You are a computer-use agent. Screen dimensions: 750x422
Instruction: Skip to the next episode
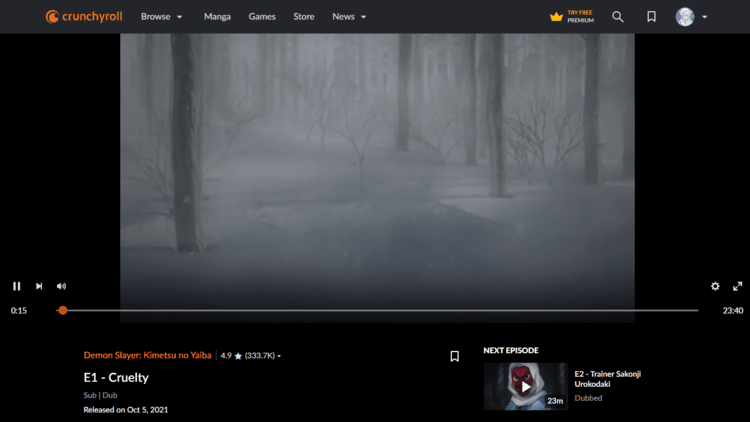click(x=39, y=286)
